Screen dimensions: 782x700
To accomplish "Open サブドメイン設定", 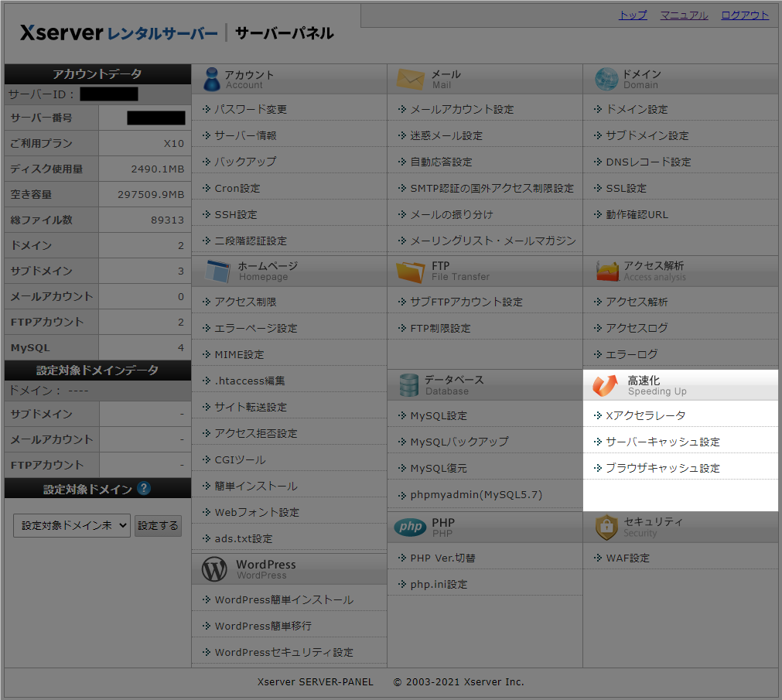I will click(647, 135).
